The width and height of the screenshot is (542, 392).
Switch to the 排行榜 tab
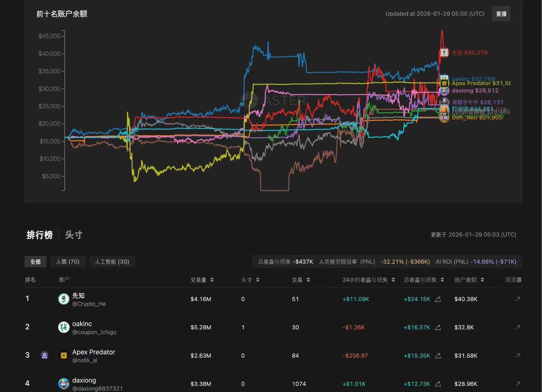coord(39,235)
